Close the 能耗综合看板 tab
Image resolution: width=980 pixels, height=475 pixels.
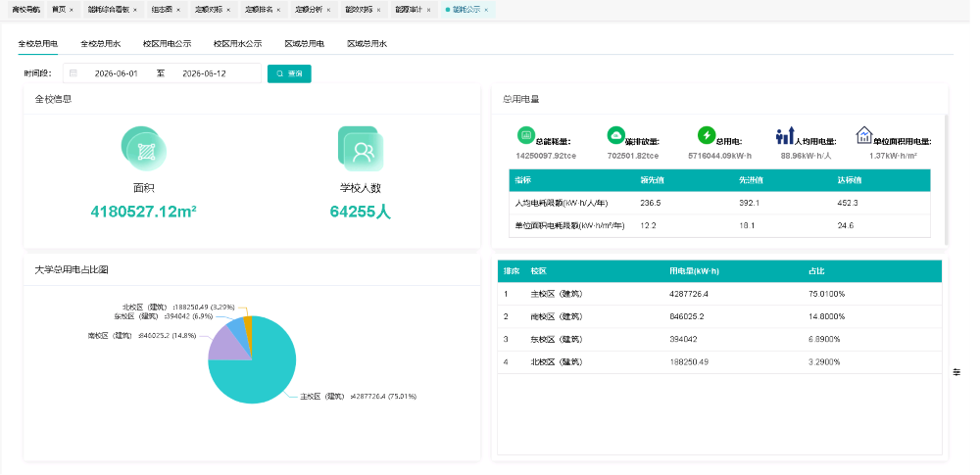coord(135,10)
